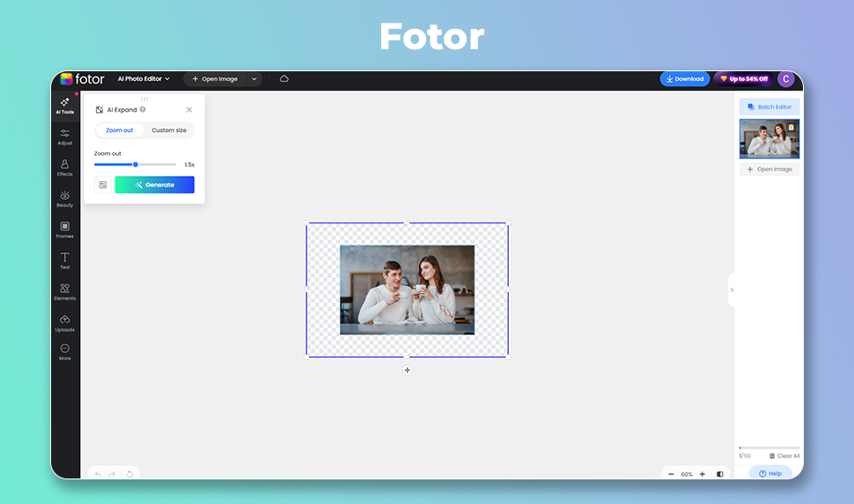Image resolution: width=854 pixels, height=504 pixels.
Task: Open the Beauty tools panel
Action: pos(65,199)
